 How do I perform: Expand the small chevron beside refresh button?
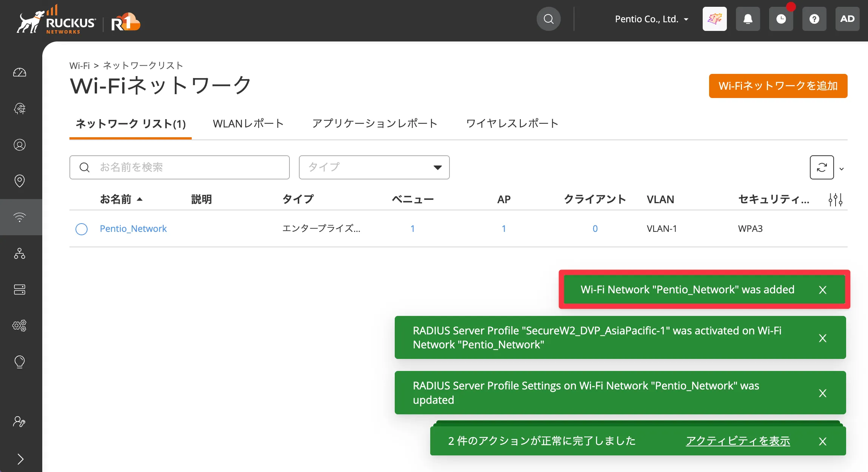842,169
